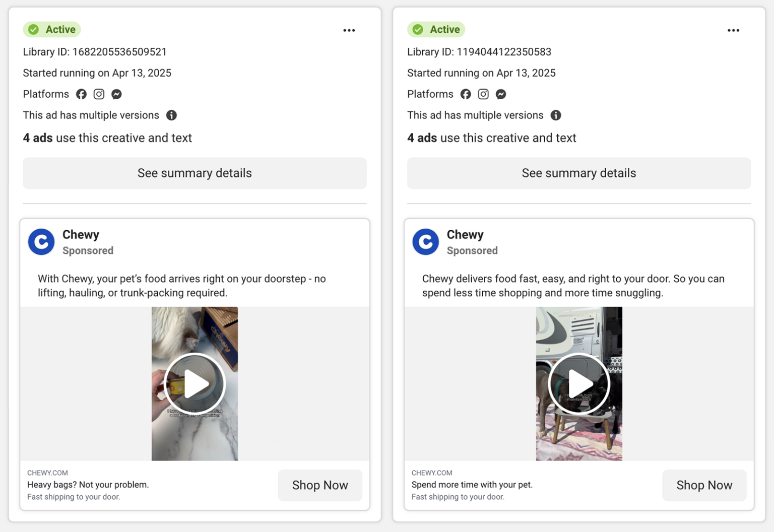Open Chewy page name on doorstep delivery ad

(x=81, y=235)
